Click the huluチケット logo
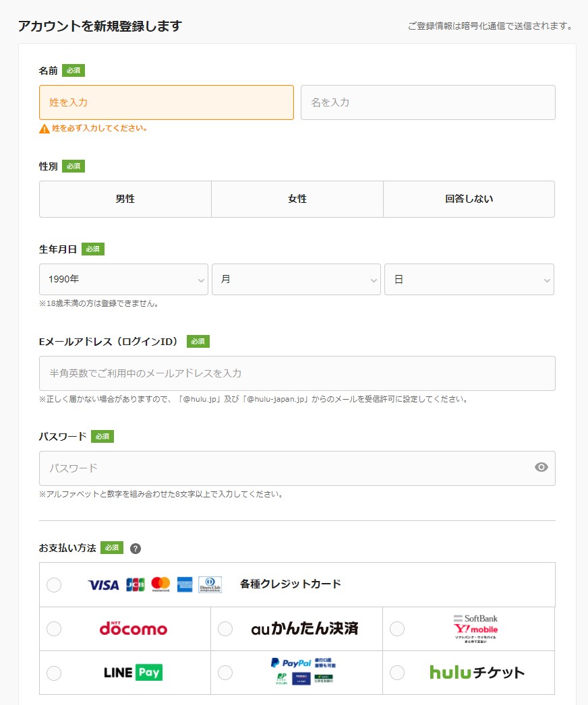 tap(477, 672)
